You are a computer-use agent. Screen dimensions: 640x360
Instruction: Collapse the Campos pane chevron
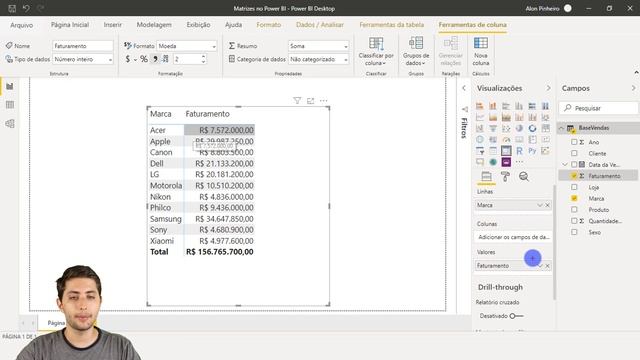(x=633, y=88)
